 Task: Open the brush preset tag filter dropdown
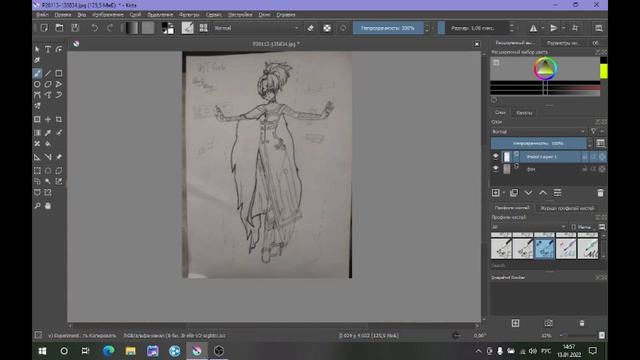[x=529, y=227]
